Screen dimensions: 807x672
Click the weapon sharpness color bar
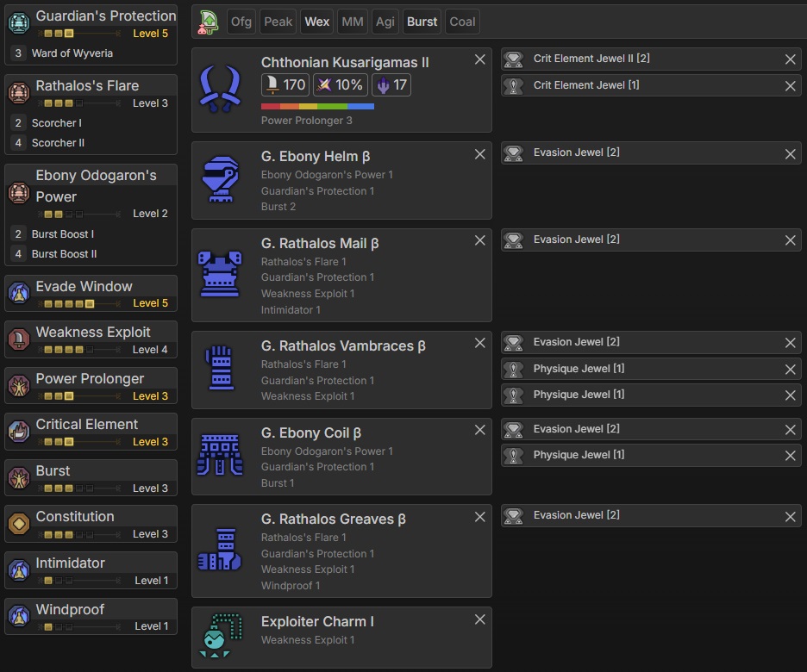[317, 106]
